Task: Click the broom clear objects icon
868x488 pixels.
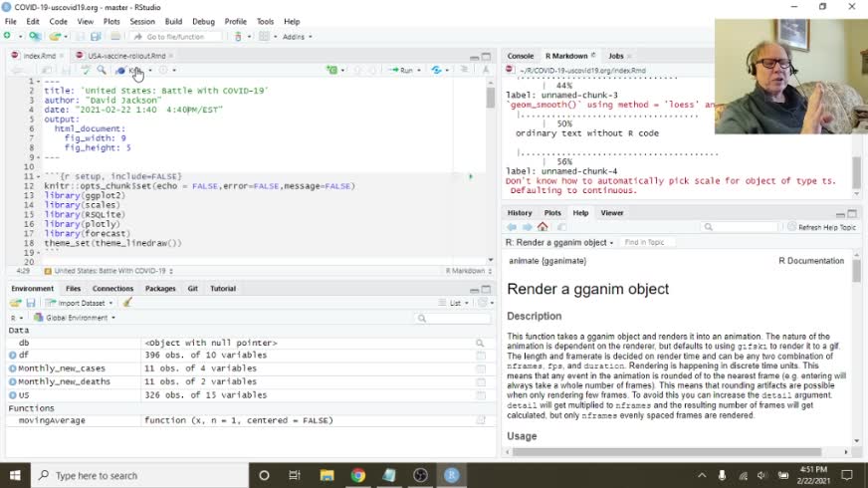Action: click(127, 303)
